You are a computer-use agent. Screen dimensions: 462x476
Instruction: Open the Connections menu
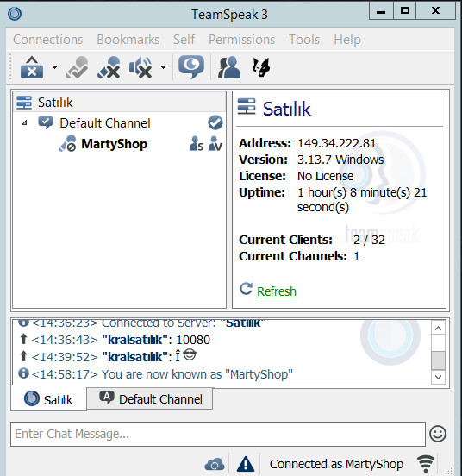47,40
